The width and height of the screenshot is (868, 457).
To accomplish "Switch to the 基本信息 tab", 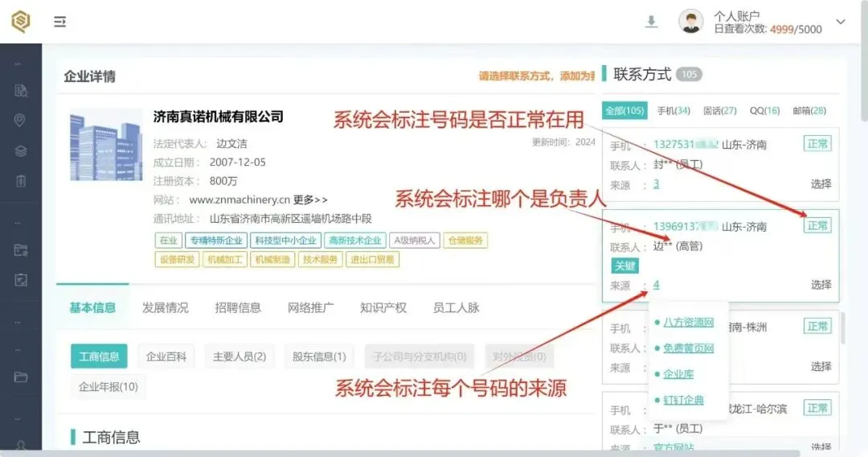I will 92,307.
